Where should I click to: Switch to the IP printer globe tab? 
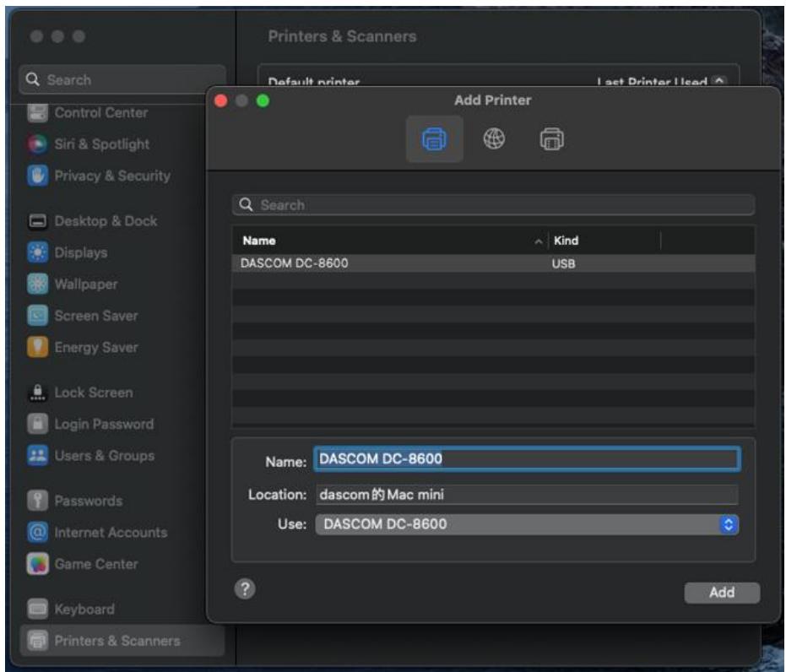point(494,138)
